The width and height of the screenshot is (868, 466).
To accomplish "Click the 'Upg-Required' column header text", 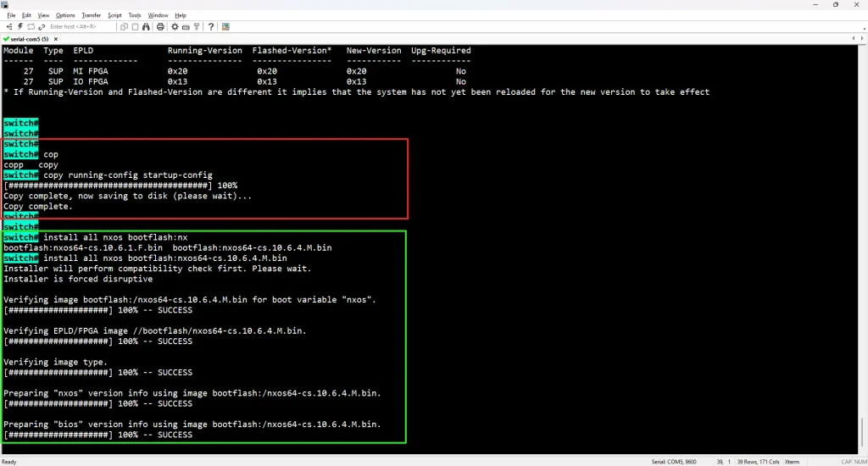I will (x=441, y=50).
